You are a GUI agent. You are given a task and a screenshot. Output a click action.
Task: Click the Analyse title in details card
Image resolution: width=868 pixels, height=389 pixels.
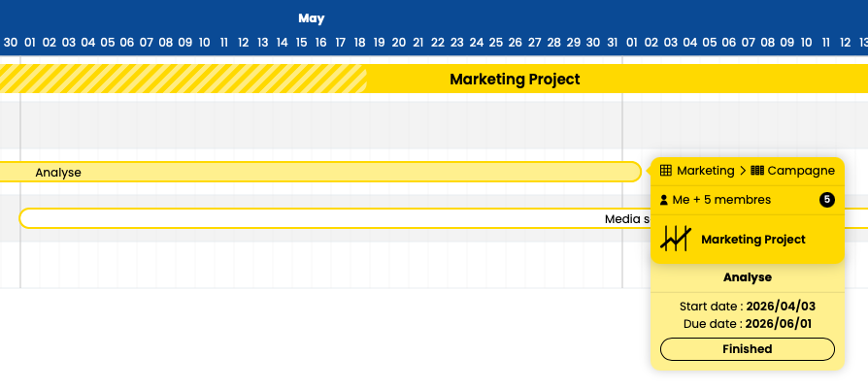click(748, 277)
